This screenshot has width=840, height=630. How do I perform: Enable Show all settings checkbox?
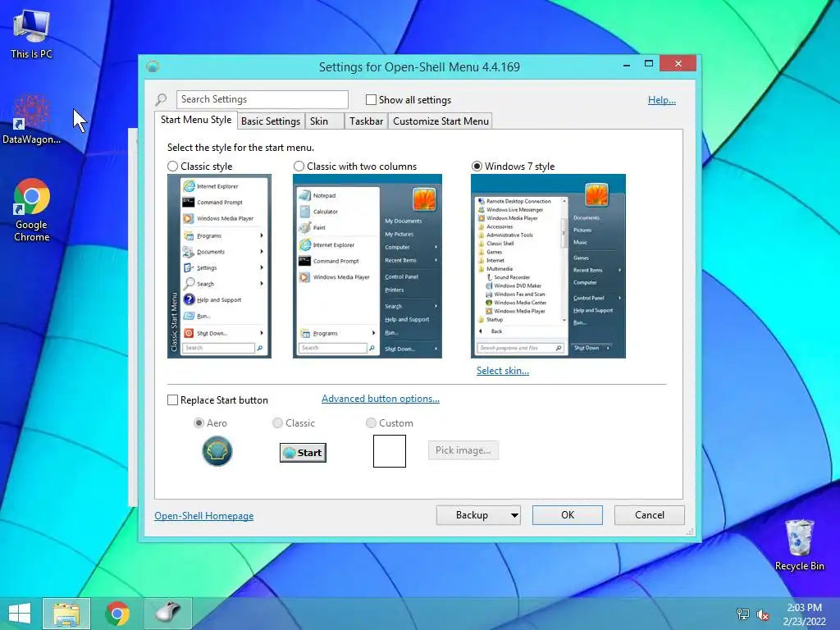click(x=371, y=99)
